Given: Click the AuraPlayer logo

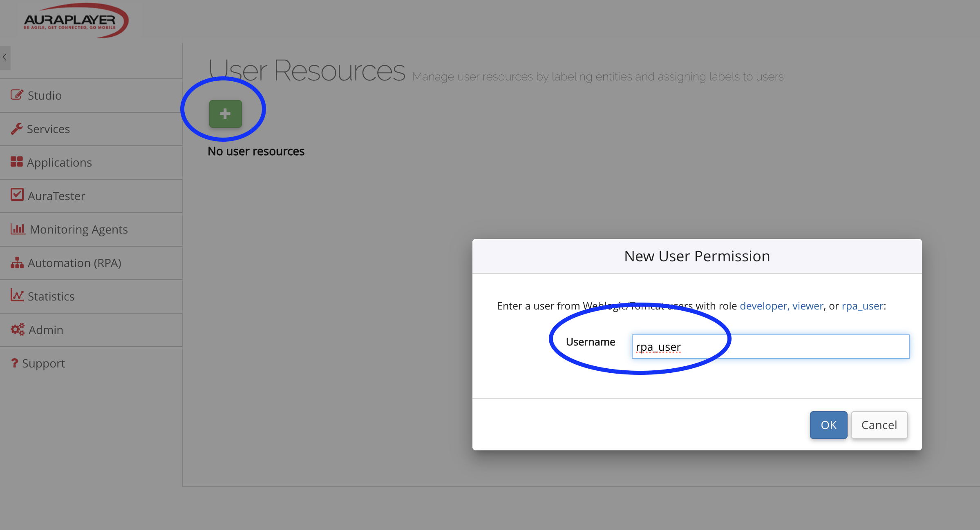Looking at the screenshot, I should click(76, 20).
